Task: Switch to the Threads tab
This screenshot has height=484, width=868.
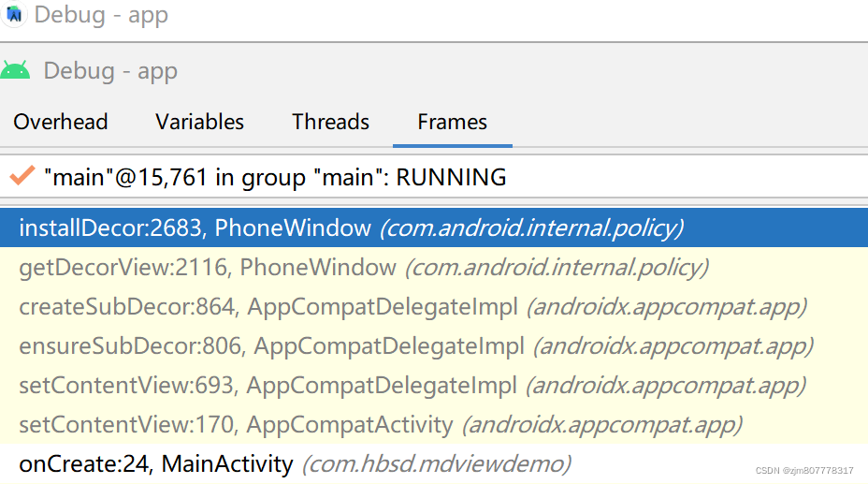Action: tap(330, 122)
